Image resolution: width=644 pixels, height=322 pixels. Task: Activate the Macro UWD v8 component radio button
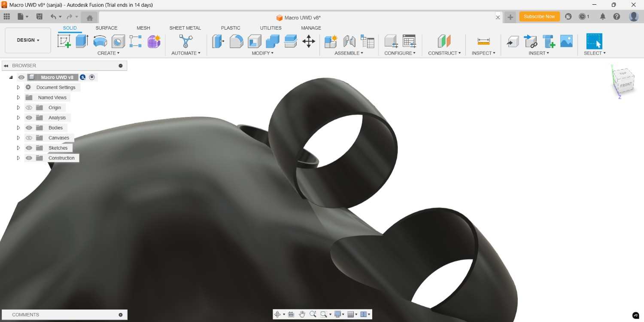tap(92, 77)
